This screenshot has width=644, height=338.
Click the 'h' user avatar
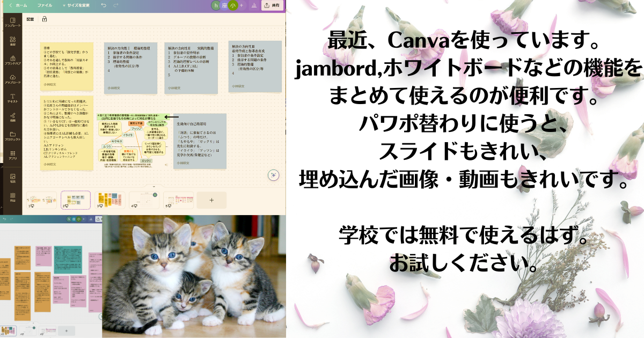pyautogui.click(x=216, y=5)
